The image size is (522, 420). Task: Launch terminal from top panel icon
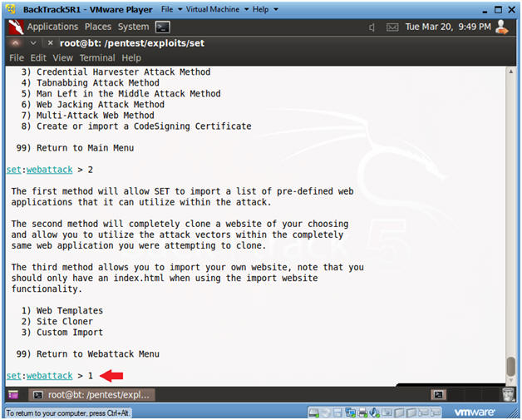pyautogui.click(x=162, y=27)
